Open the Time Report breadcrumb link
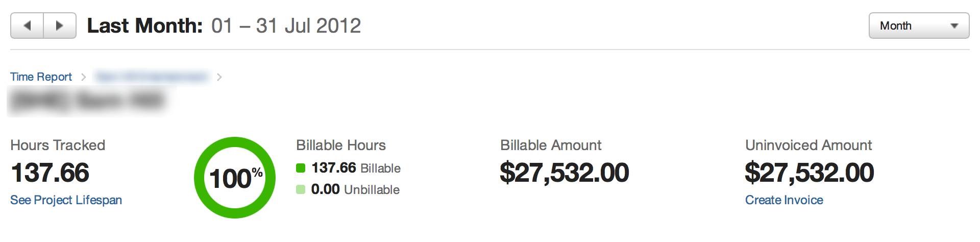 41,77
